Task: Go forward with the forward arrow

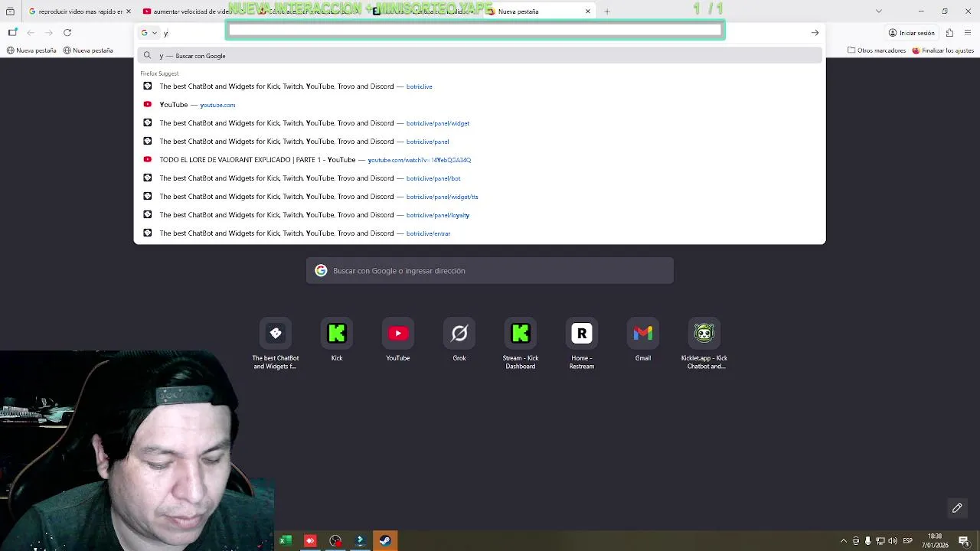Action: (x=49, y=32)
